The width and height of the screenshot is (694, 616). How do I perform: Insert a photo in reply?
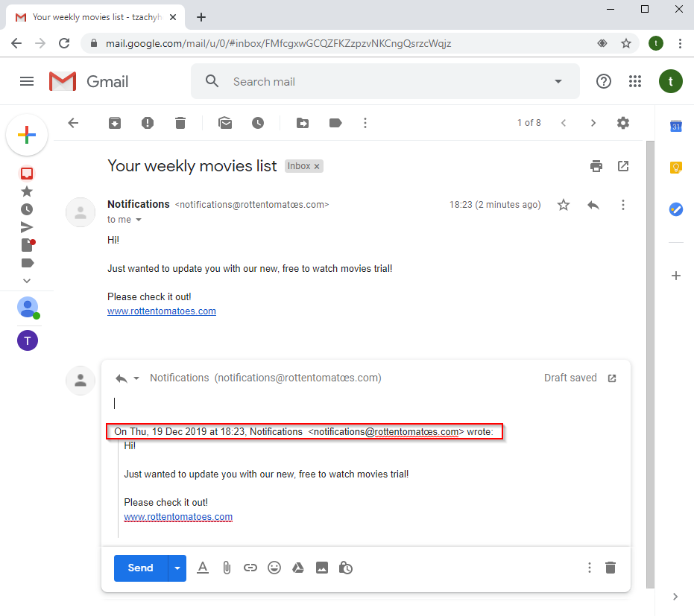pyautogui.click(x=322, y=568)
